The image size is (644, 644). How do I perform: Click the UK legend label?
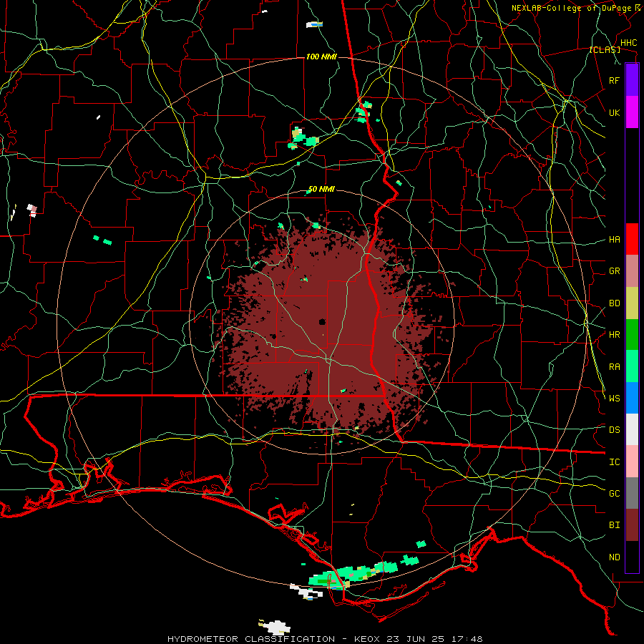coord(614,112)
